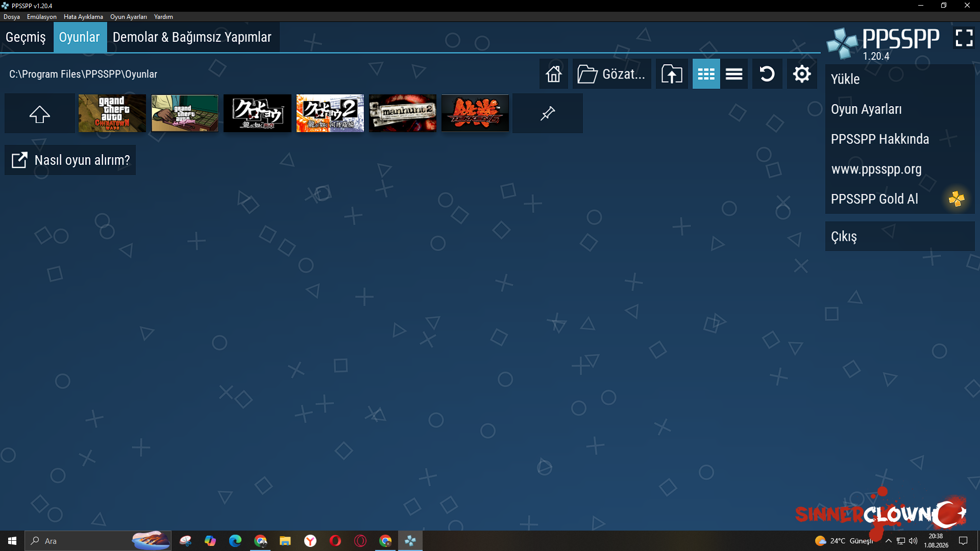Open the Windows Start menu
980x551 pixels.
click(12, 541)
